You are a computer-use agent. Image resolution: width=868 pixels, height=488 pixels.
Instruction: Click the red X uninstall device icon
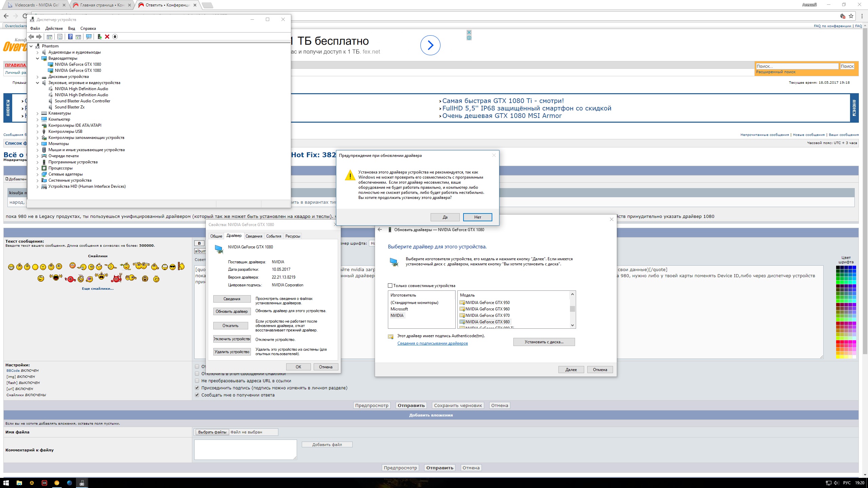click(x=107, y=37)
